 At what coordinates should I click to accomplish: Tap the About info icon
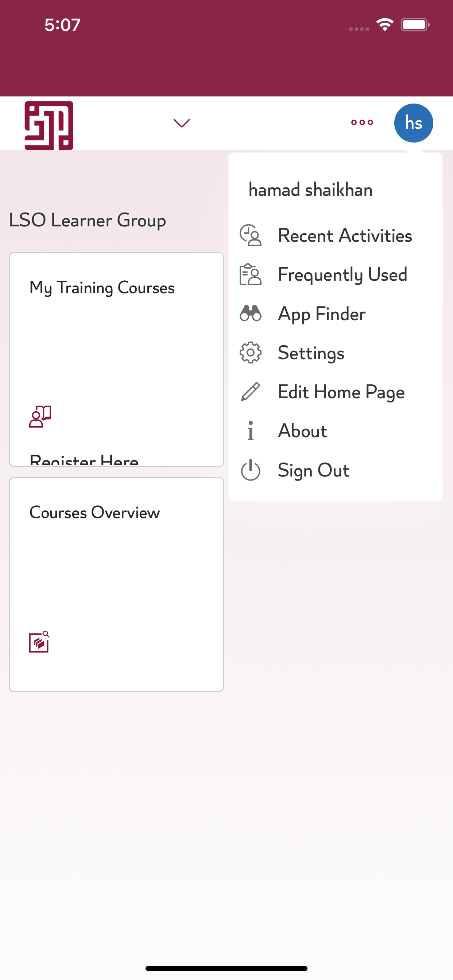point(251,431)
